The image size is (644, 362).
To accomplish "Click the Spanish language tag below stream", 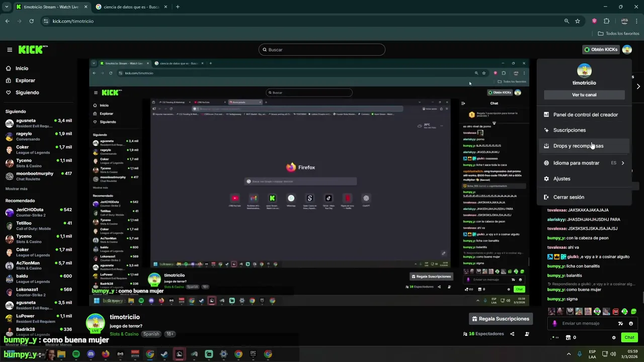I will pos(151,334).
